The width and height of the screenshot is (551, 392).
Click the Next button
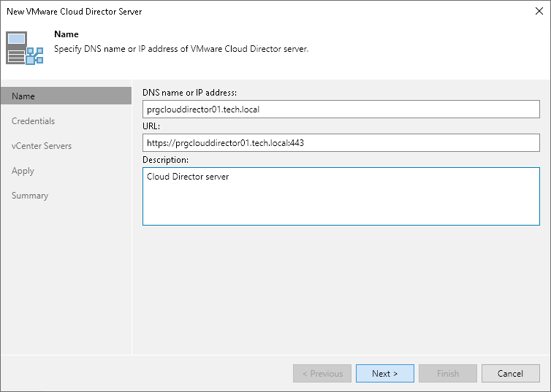385,374
